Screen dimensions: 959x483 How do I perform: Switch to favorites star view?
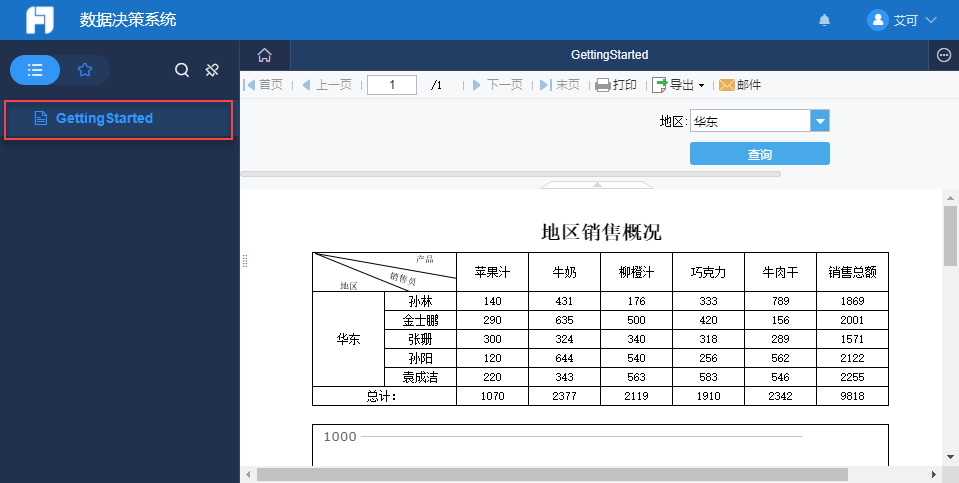(85, 70)
